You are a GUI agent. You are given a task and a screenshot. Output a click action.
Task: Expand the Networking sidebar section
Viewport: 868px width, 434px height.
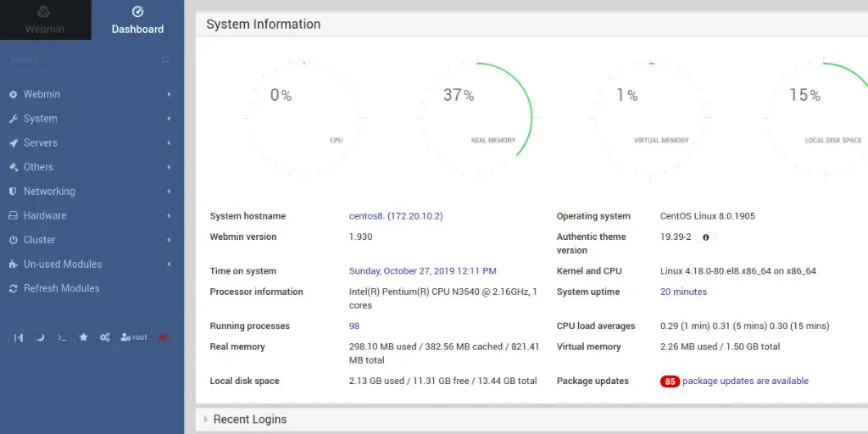92,191
